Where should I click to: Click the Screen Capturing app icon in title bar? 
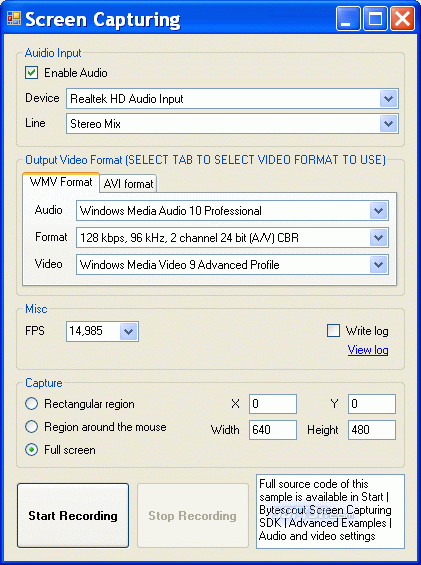[14, 19]
